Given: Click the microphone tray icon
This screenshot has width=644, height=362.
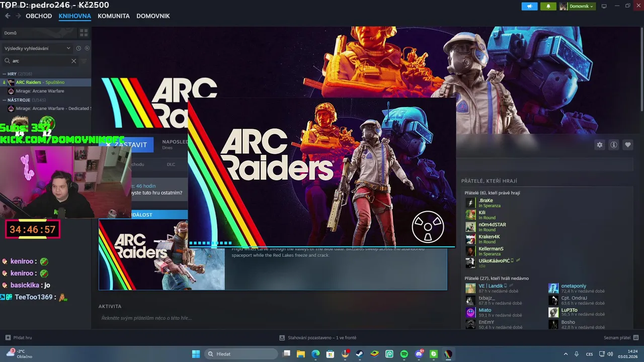Looking at the screenshot, I should click(577, 354).
